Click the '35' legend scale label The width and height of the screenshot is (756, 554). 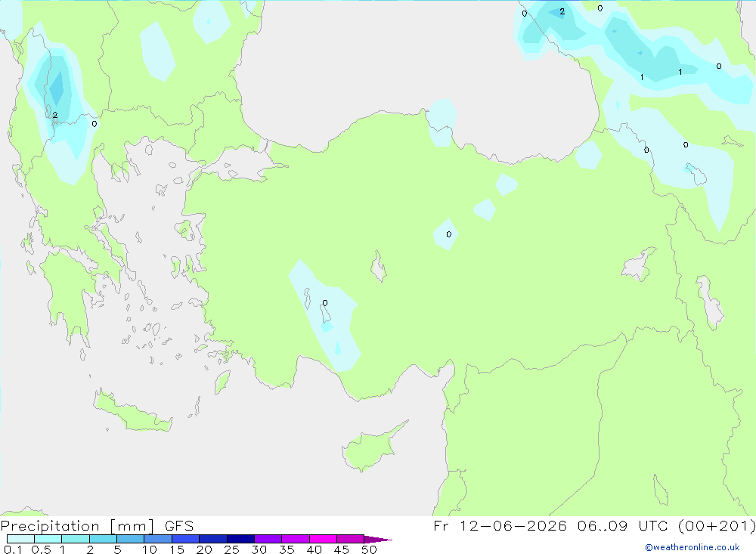click(287, 549)
